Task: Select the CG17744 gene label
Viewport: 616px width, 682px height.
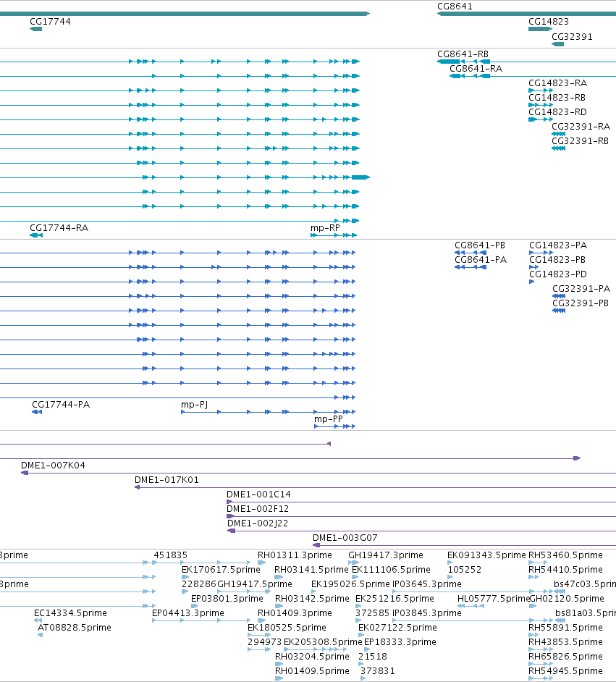Action: coord(50,21)
